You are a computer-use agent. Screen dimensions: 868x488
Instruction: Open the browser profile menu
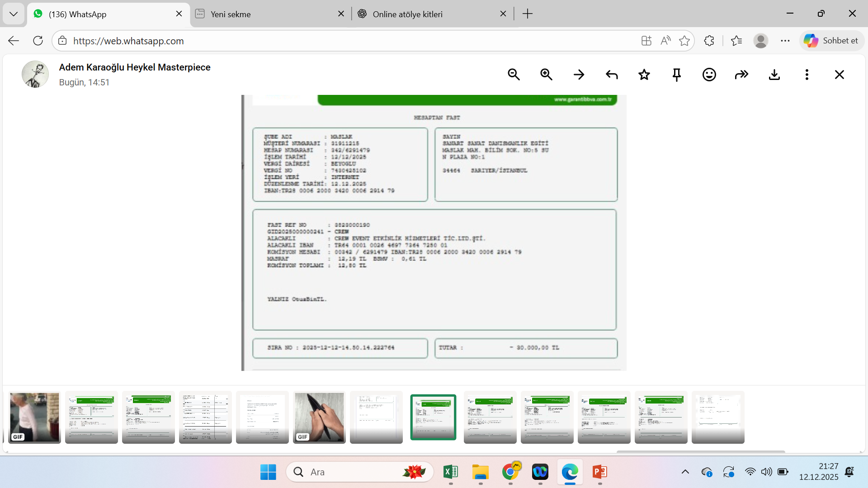(761, 41)
